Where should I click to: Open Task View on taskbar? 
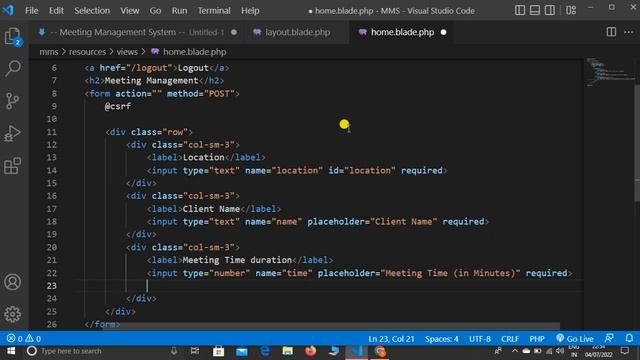click(x=195, y=351)
